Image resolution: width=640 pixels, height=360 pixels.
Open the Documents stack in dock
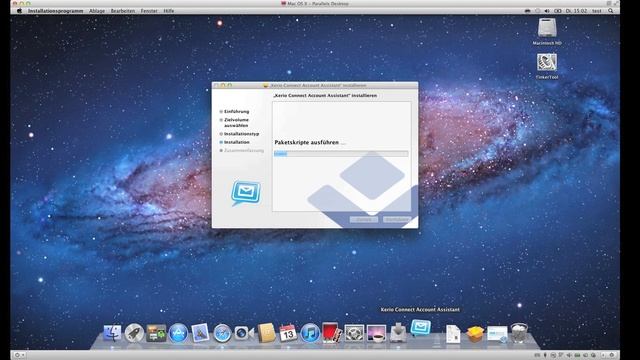(453, 334)
